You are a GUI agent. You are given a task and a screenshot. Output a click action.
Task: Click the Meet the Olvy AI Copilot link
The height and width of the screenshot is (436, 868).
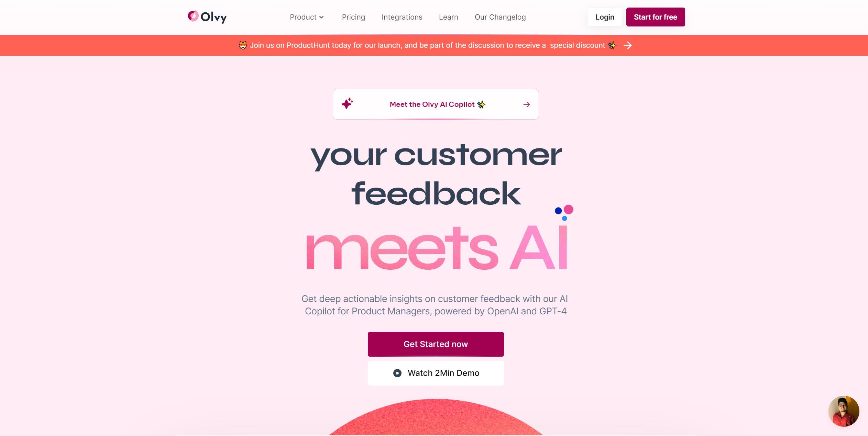pos(436,104)
